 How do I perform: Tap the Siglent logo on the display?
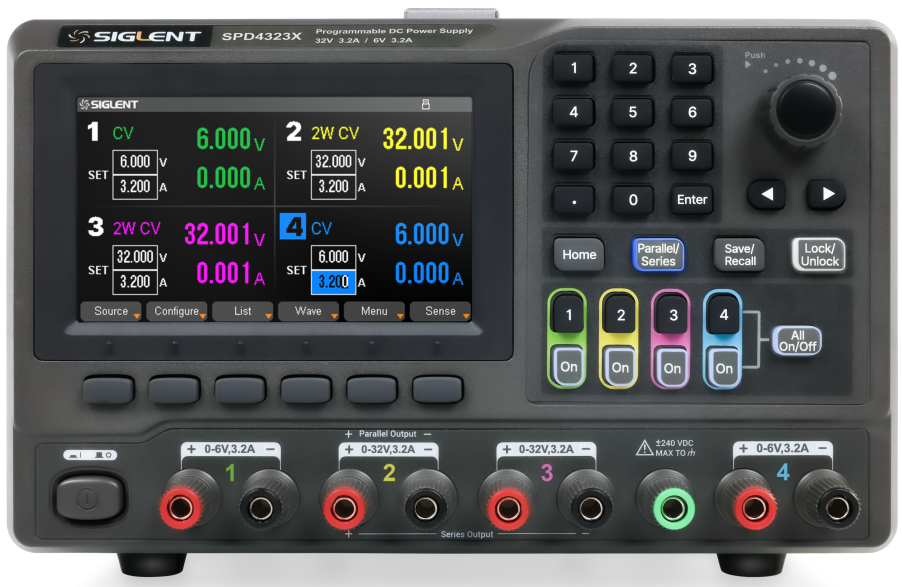[x=109, y=104]
